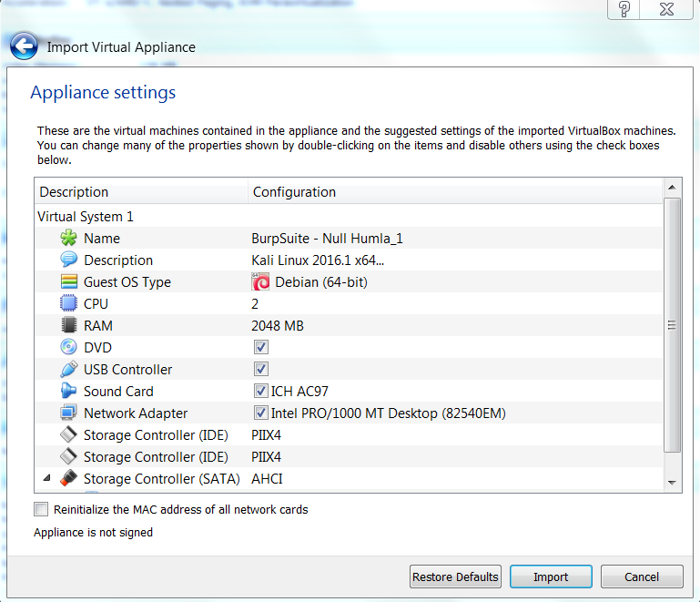This screenshot has height=602, width=700.
Task: Disable the ICH AC97 sound card checkbox
Action: point(261,391)
